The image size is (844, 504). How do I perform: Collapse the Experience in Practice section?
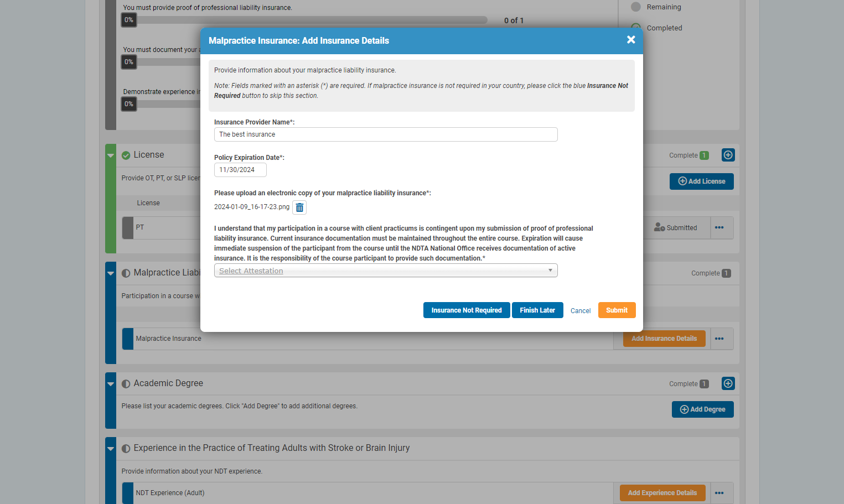pyautogui.click(x=111, y=449)
